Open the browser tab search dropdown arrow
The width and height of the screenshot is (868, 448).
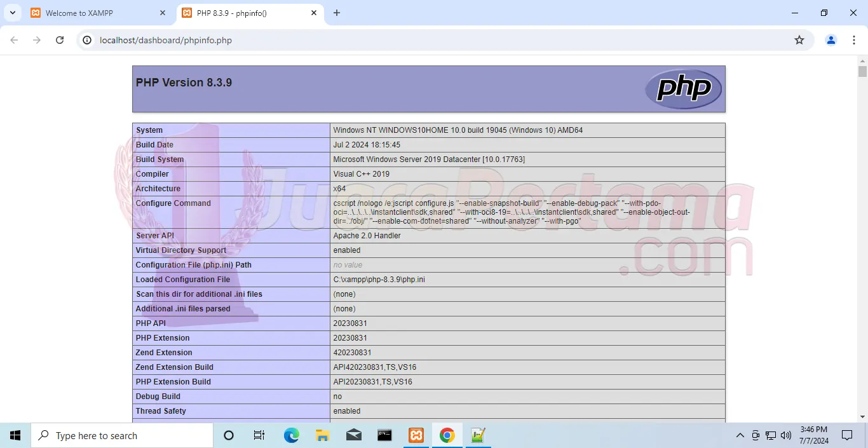pos(12,13)
